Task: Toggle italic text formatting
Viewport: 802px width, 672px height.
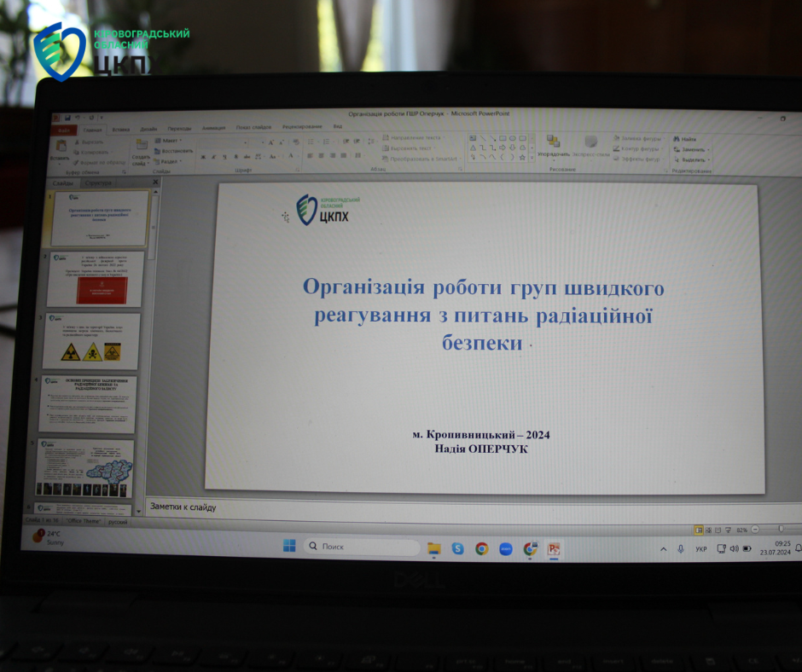Action: (x=213, y=157)
